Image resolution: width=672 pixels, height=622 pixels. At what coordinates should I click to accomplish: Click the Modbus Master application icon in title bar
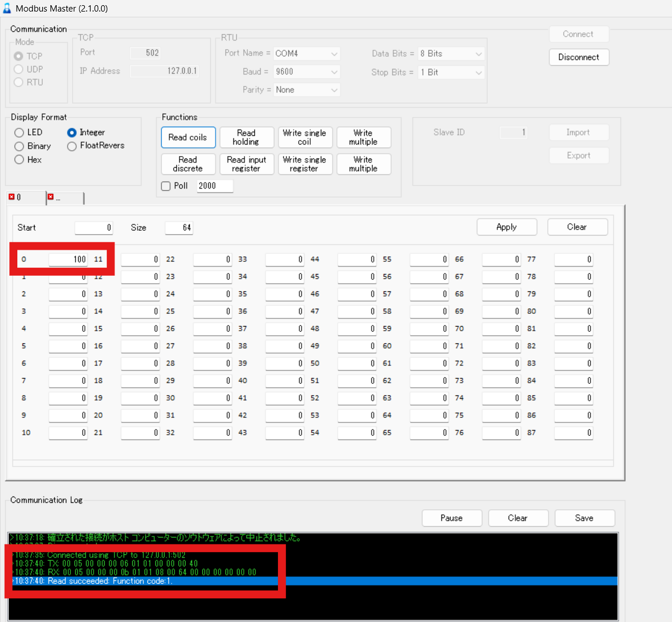click(8, 8)
